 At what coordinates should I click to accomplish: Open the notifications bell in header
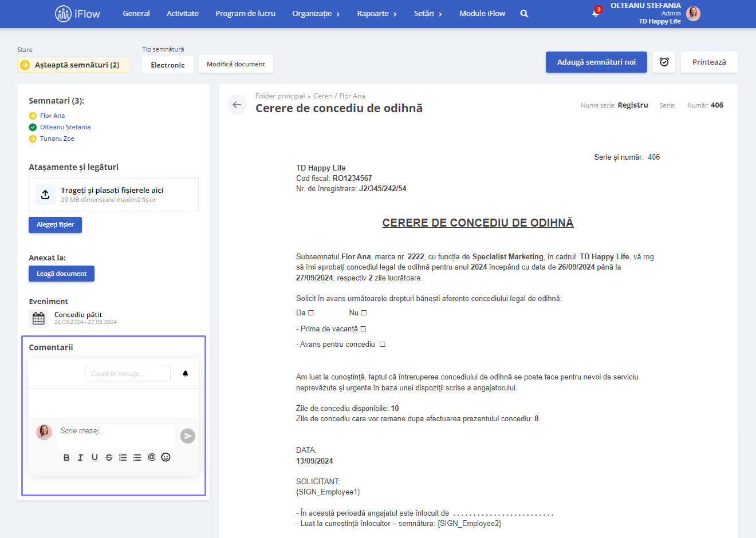click(x=596, y=13)
